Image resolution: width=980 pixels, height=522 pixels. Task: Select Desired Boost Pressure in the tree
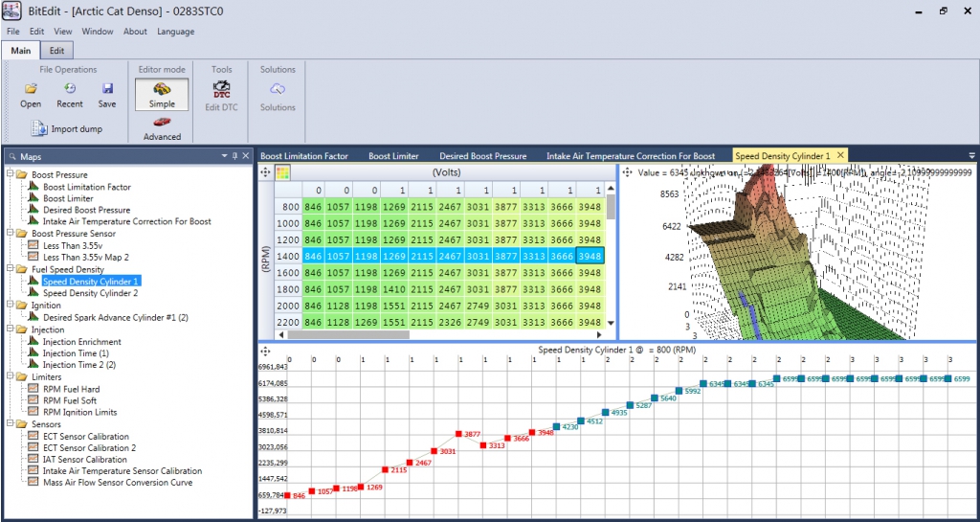(87, 210)
